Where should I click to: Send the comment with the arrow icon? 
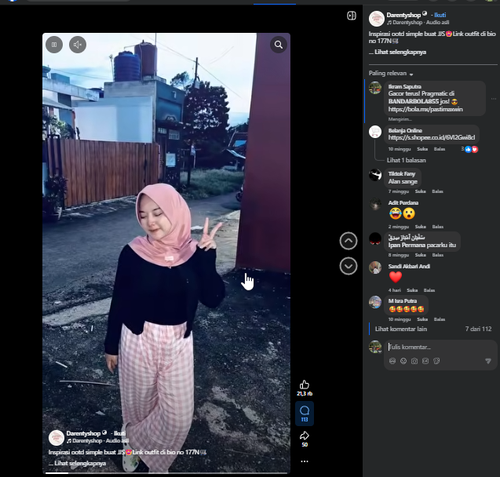pyautogui.click(x=488, y=361)
